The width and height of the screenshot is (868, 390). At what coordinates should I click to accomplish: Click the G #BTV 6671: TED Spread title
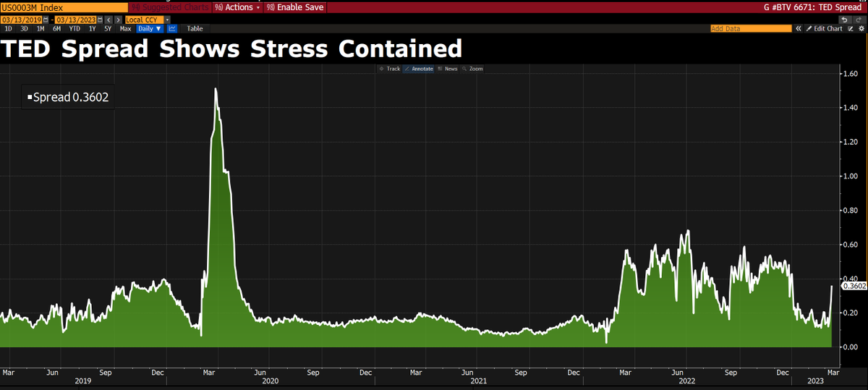tap(814, 7)
